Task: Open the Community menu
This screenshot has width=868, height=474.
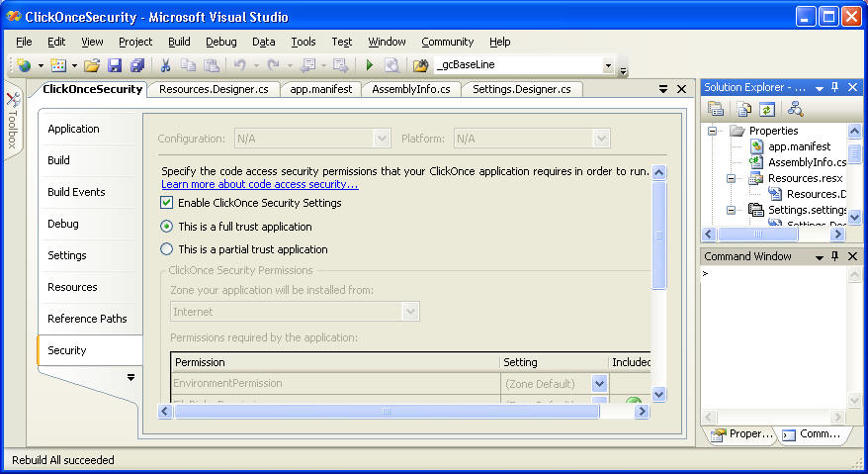Action: 447,42
